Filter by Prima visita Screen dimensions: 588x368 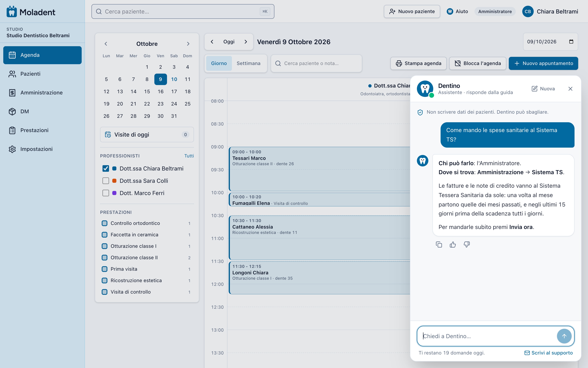pos(146,269)
